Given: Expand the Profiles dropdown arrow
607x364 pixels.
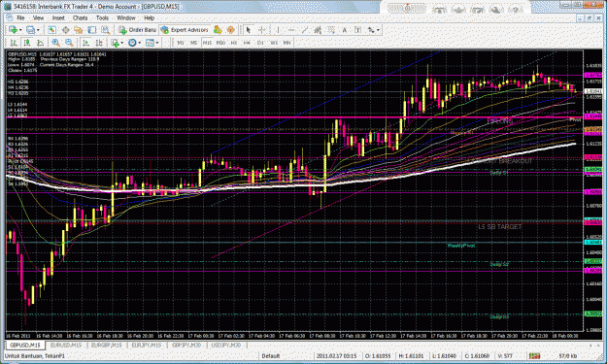Looking at the screenshot, I should click(x=38, y=30).
